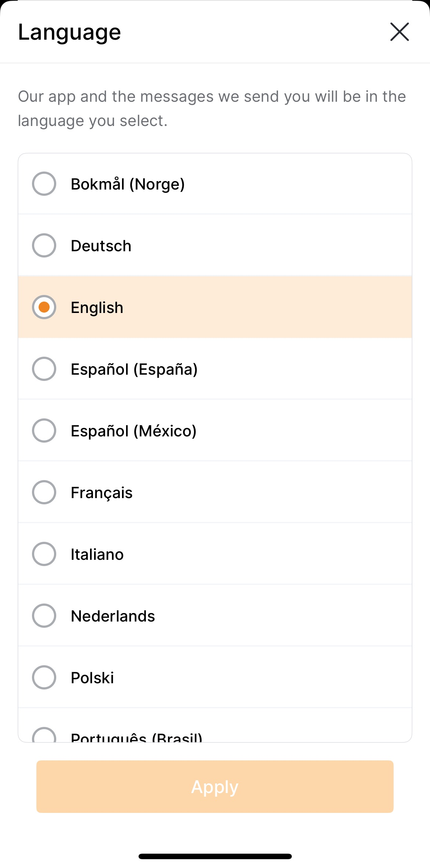Select the Bokmål (Norge) radio button
Viewport: 430px width, 868px height.
(44, 184)
